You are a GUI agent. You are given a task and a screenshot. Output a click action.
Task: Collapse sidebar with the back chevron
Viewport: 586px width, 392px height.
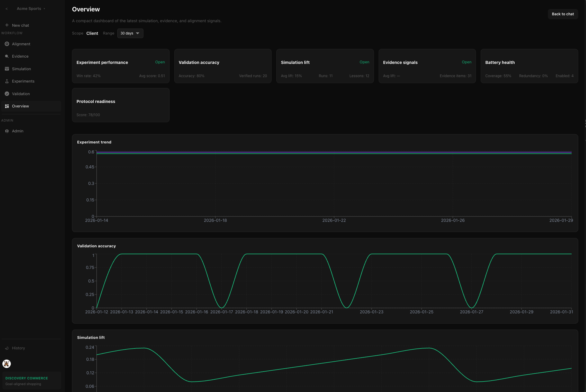(7, 9)
